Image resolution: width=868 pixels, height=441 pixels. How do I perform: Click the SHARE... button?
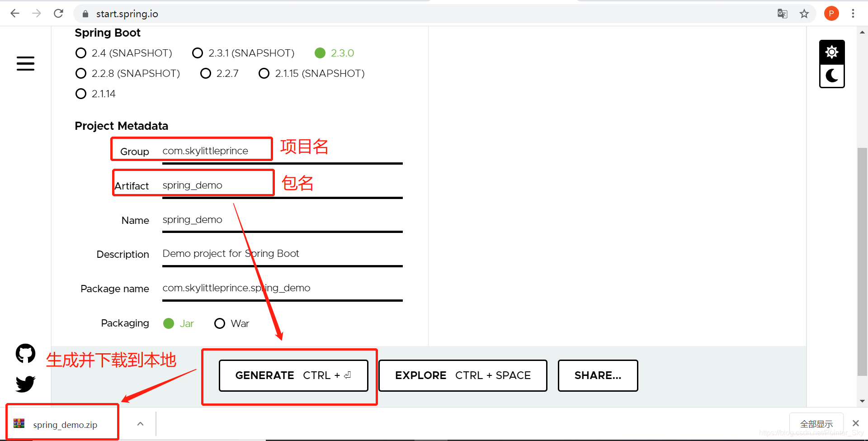pyautogui.click(x=598, y=375)
